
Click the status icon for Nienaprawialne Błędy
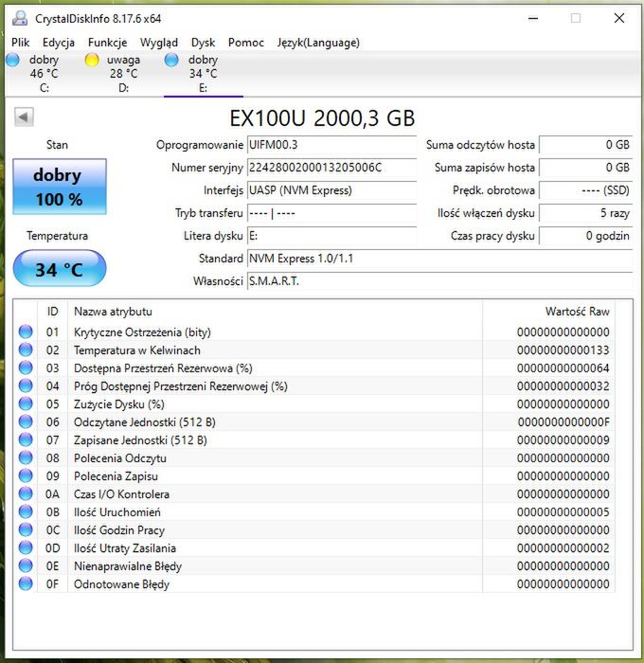point(26,565)
